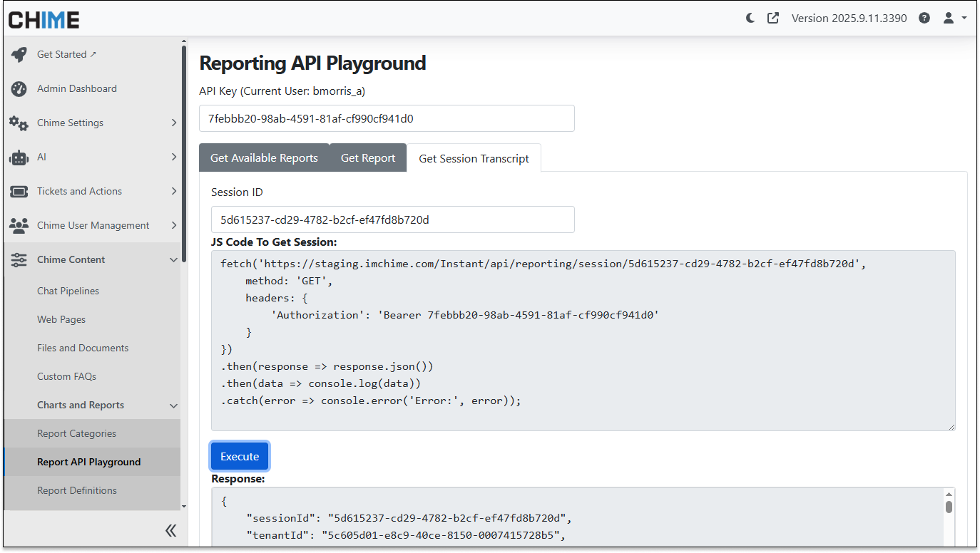Click the Authorization Bearer line in code
The image size is (980, 553).
465,315
